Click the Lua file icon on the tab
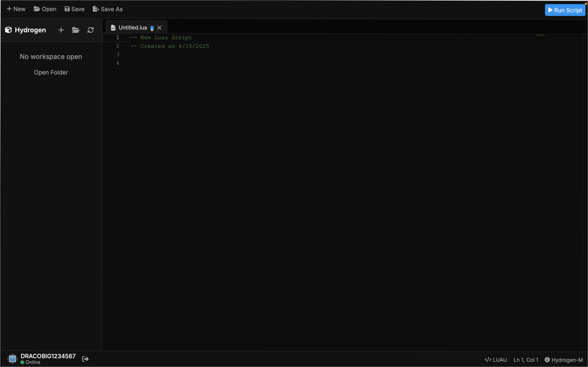 click(113, 28)
